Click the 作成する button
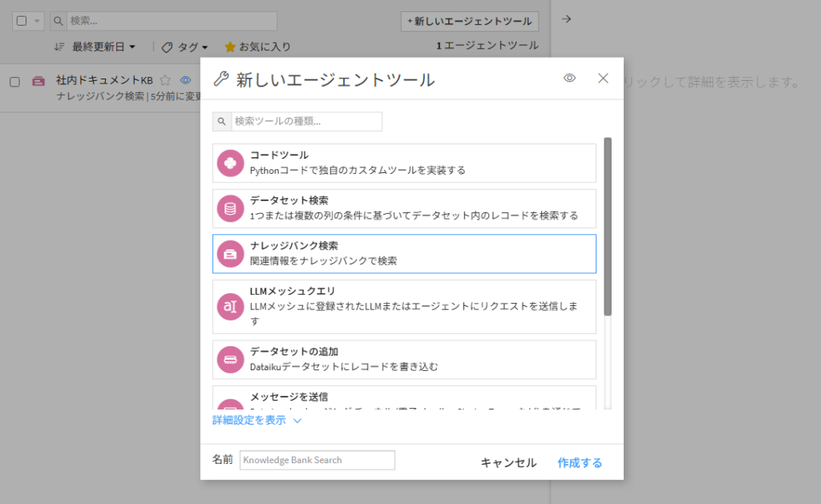 tap(579, 462)
